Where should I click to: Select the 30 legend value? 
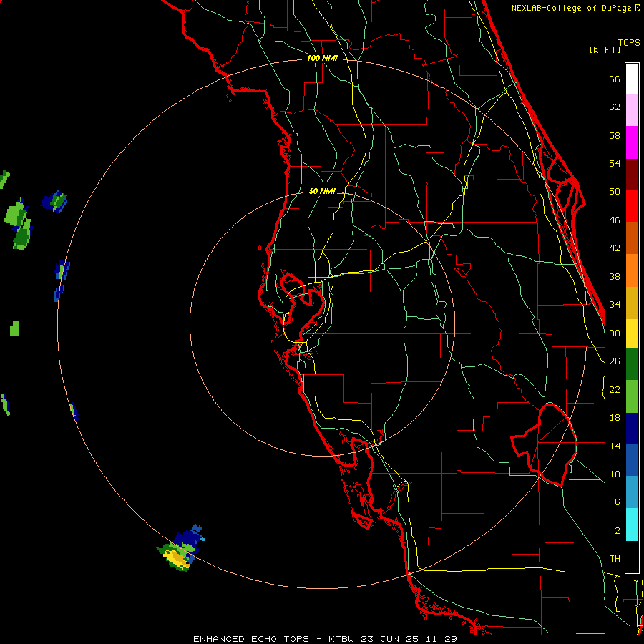[x=615, y=333]
